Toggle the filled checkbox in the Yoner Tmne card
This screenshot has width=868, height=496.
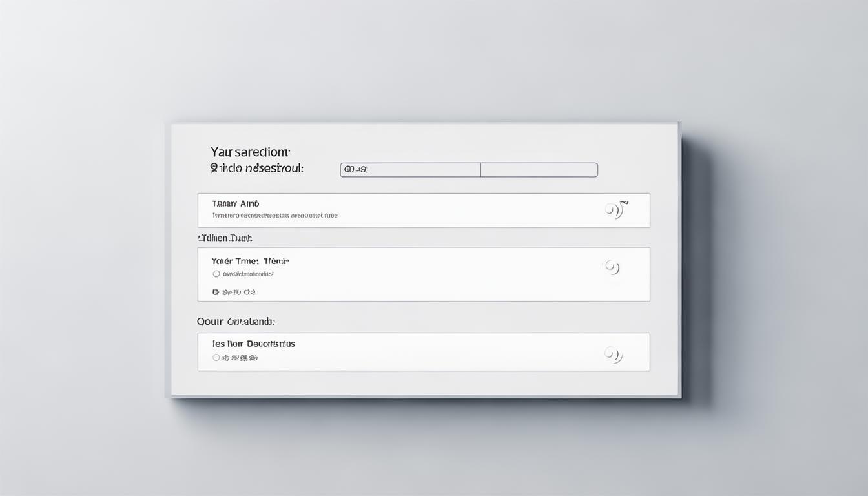point(216,293)
